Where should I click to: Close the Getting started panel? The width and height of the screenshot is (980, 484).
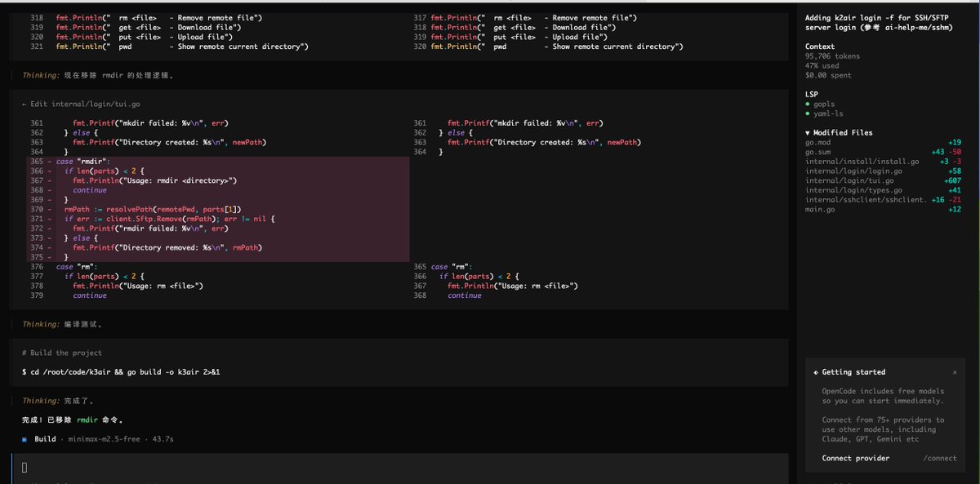tap(954, 372)
